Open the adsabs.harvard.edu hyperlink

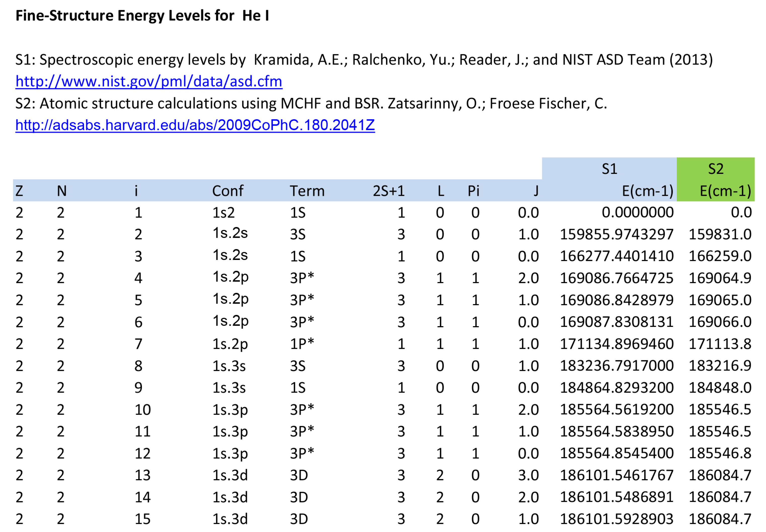coord(195,125)
